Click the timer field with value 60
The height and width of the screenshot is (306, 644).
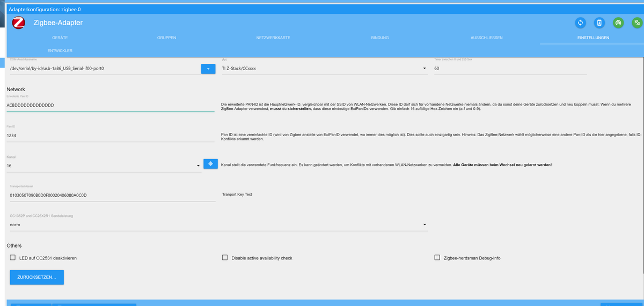pos(510,69)
